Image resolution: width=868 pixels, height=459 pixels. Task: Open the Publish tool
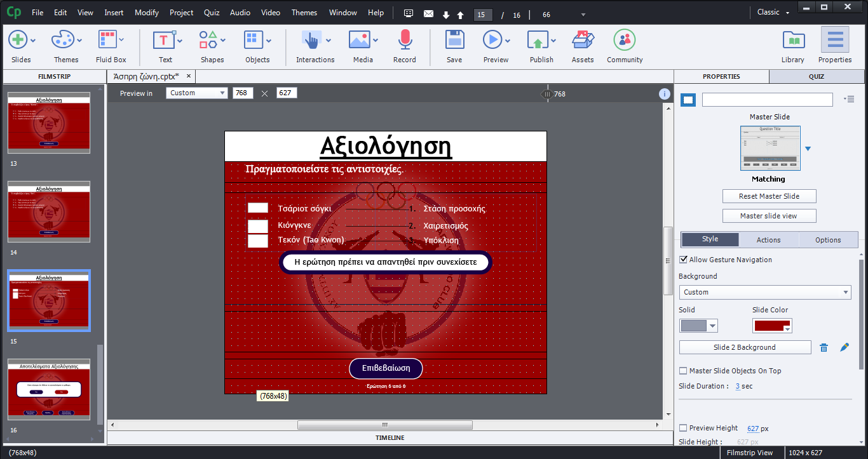pyautogui.click(x=541, y=46)
